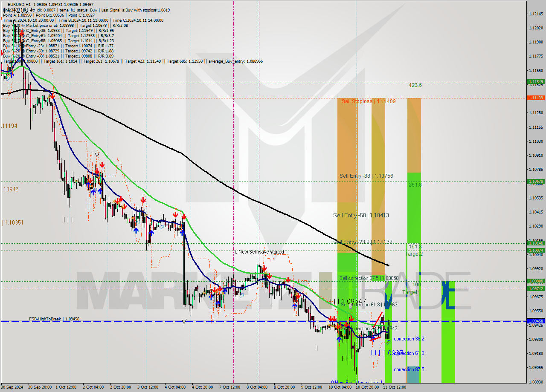Click the 'Sell correction 87.5 | 1.09858' label

pyautogui.click(x=369, y=278)
